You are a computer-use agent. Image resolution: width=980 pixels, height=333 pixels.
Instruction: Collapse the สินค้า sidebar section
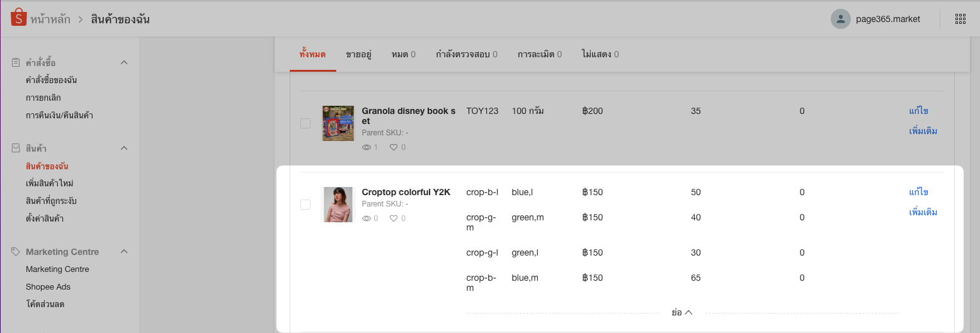pyautogui.click(x=124, y=149)
